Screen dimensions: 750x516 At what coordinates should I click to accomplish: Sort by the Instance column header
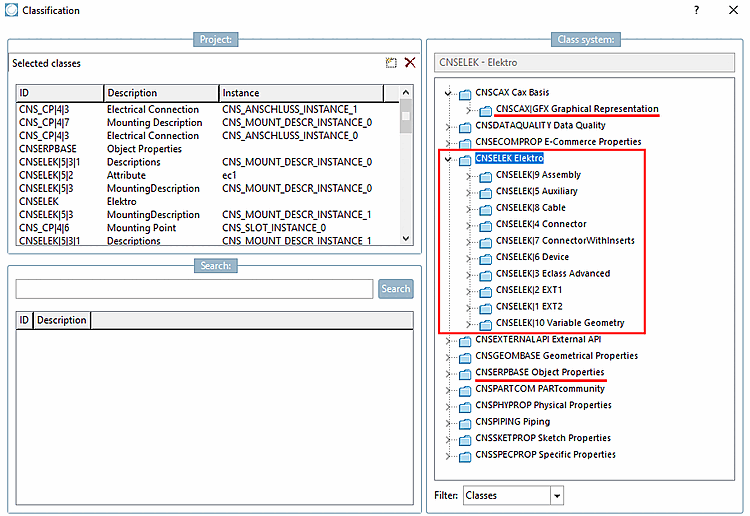[301, 93]
